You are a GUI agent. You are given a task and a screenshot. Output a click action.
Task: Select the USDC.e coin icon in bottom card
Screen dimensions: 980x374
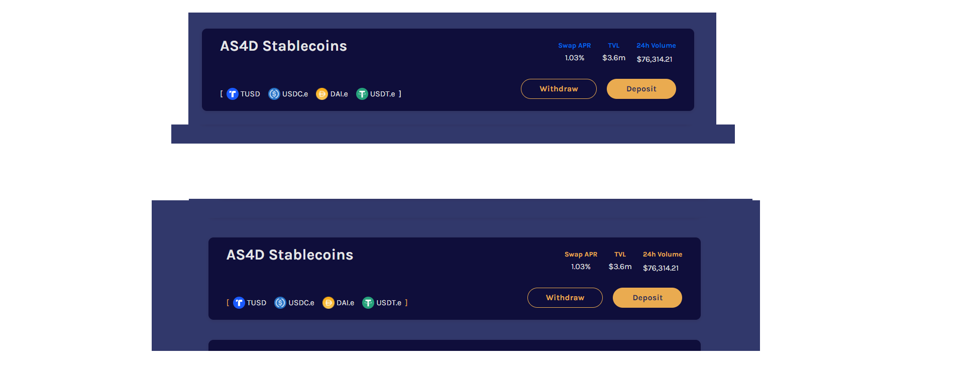[280, 303]
